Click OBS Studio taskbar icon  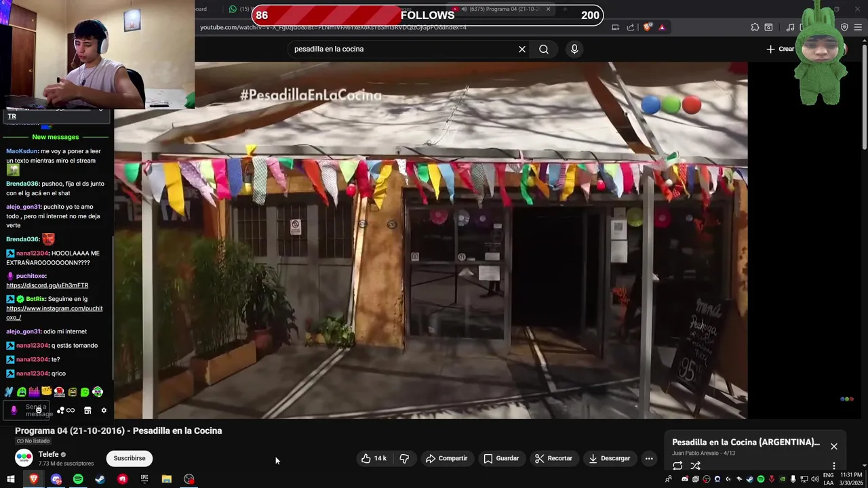189,479
